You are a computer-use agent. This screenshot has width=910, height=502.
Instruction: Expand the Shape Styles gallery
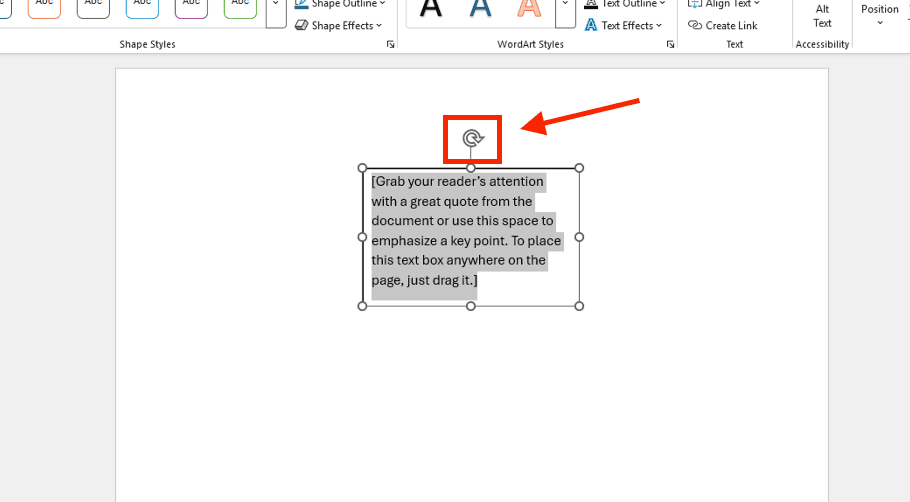coord(276,12)
